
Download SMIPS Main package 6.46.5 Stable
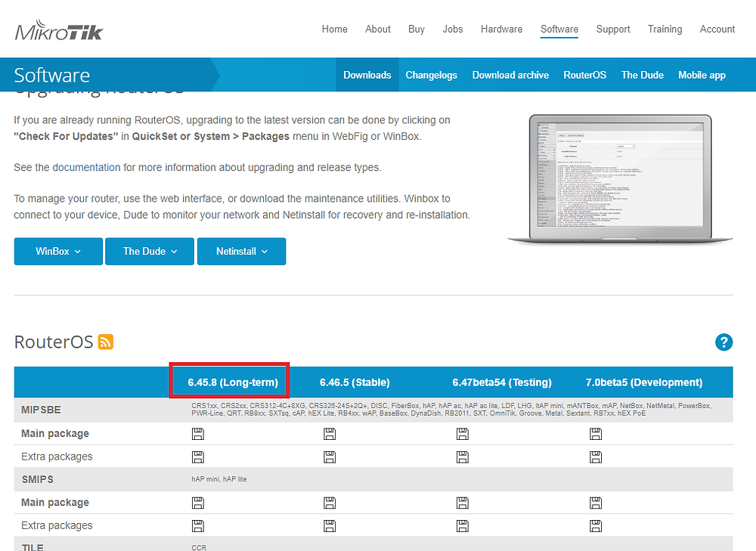330,503
